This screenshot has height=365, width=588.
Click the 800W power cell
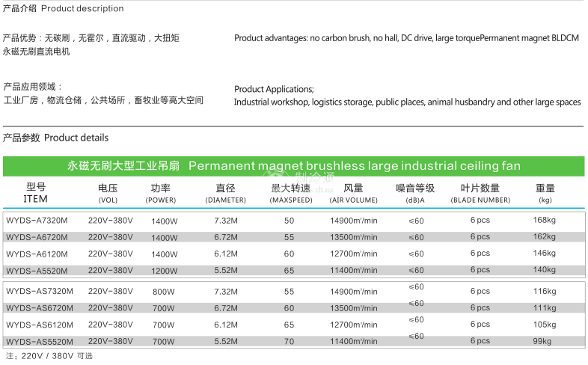(x=165, y=292)
